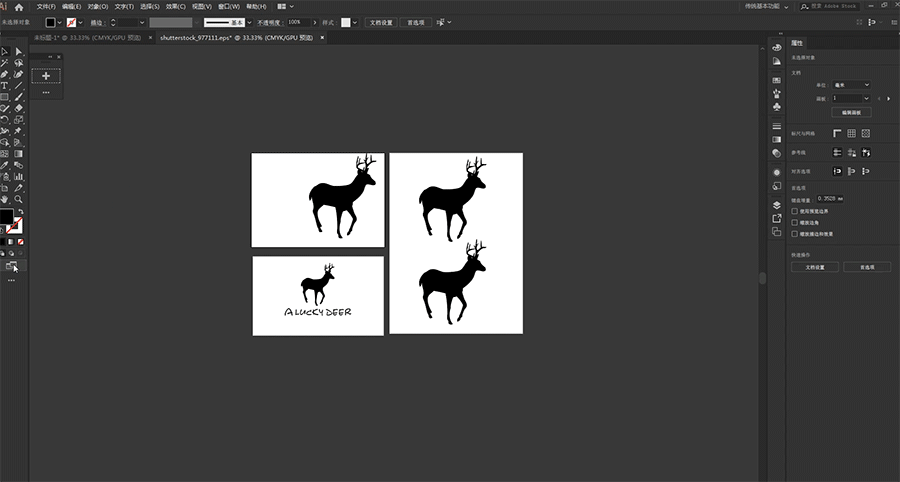Show grid icon in Properties panel
Screen dimensions: 900x482
click(851, 133)
